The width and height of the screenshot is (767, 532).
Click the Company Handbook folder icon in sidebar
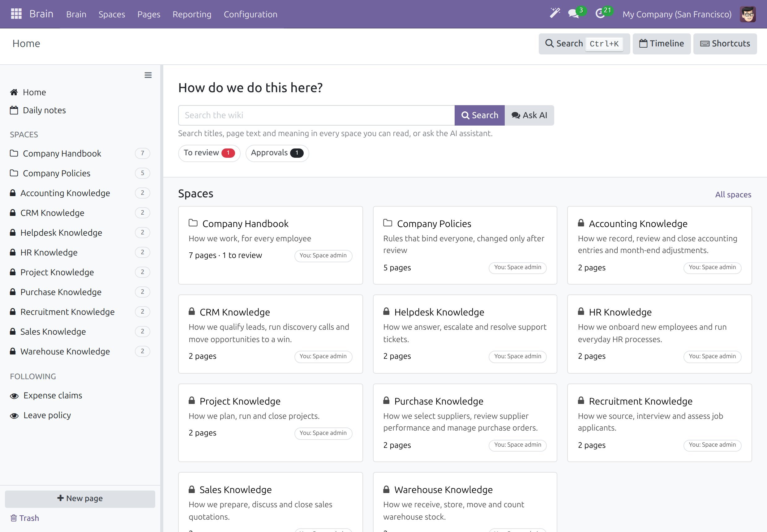14,153
